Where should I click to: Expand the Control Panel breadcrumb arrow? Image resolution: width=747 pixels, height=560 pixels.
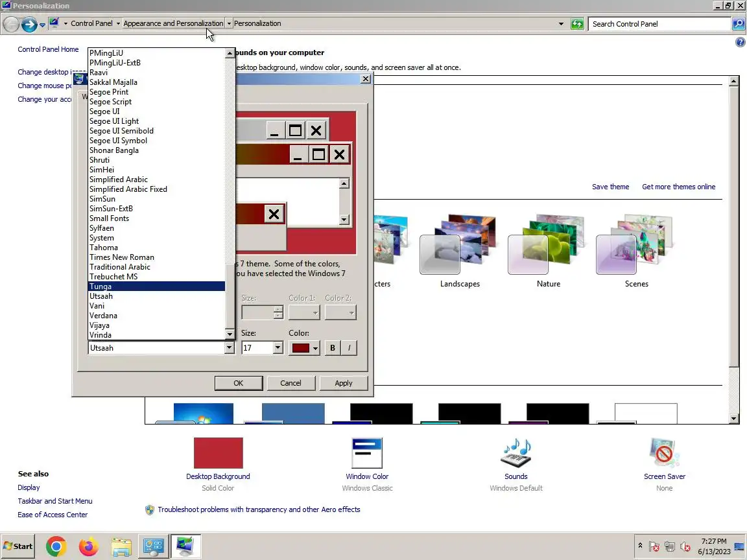pyautogui.click(x=118, y=23)
